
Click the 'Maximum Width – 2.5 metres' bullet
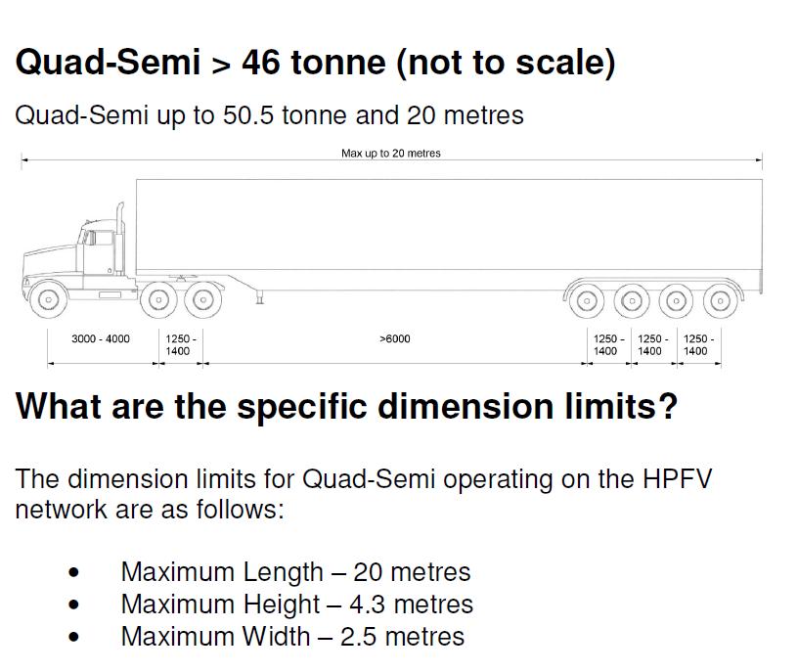click(x=292, y=637)
